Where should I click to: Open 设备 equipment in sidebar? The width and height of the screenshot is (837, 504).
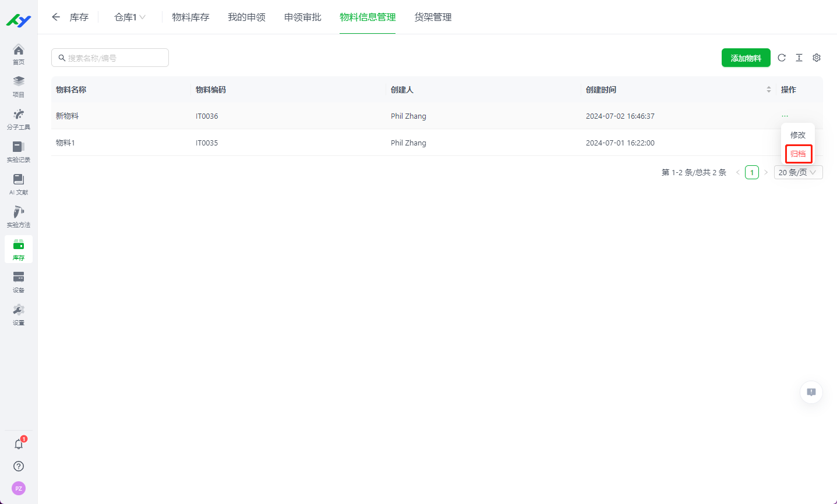(19, 282)
